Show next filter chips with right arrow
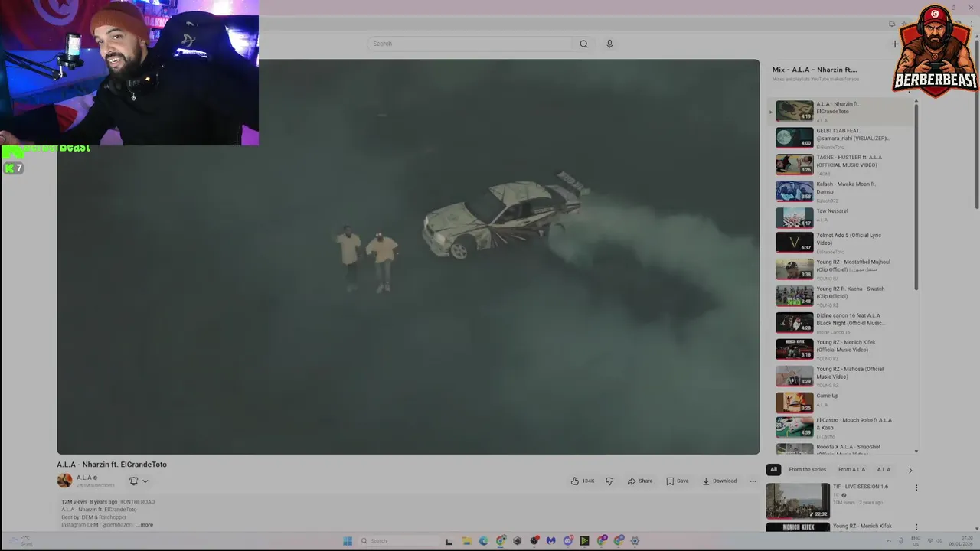 point(910,470)
